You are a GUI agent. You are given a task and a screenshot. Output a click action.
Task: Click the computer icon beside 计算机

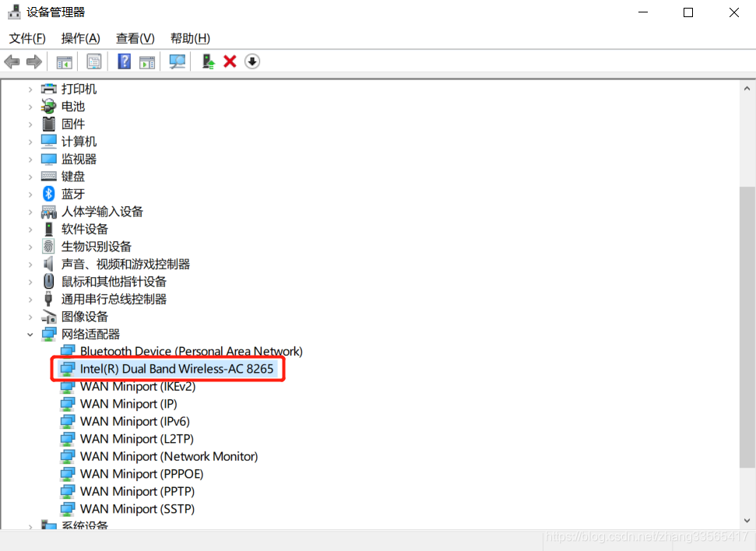[49, 141]
